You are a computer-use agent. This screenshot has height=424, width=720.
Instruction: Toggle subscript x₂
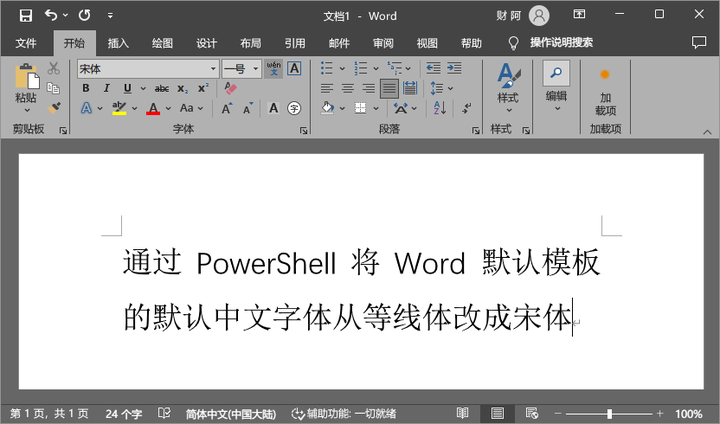pos(182,88)
